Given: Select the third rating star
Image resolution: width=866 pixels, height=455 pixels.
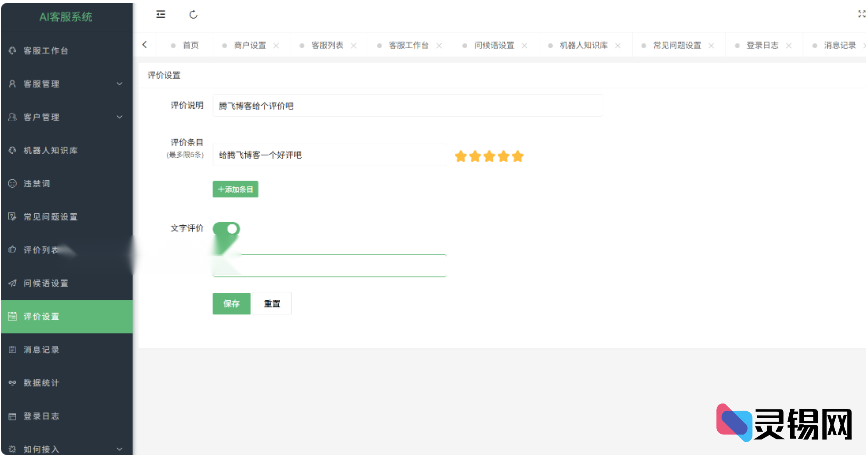Looking at the screenshot, I should (489, 156).
